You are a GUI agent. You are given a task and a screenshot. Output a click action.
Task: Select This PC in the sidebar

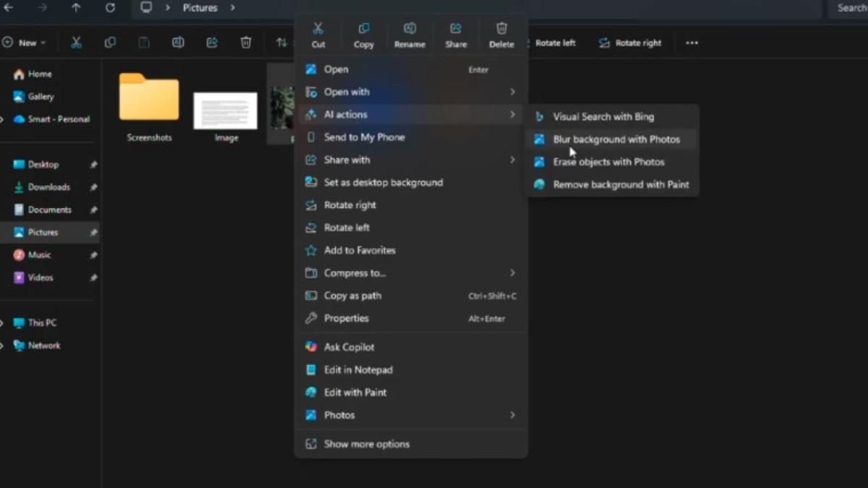pos(34,322)
